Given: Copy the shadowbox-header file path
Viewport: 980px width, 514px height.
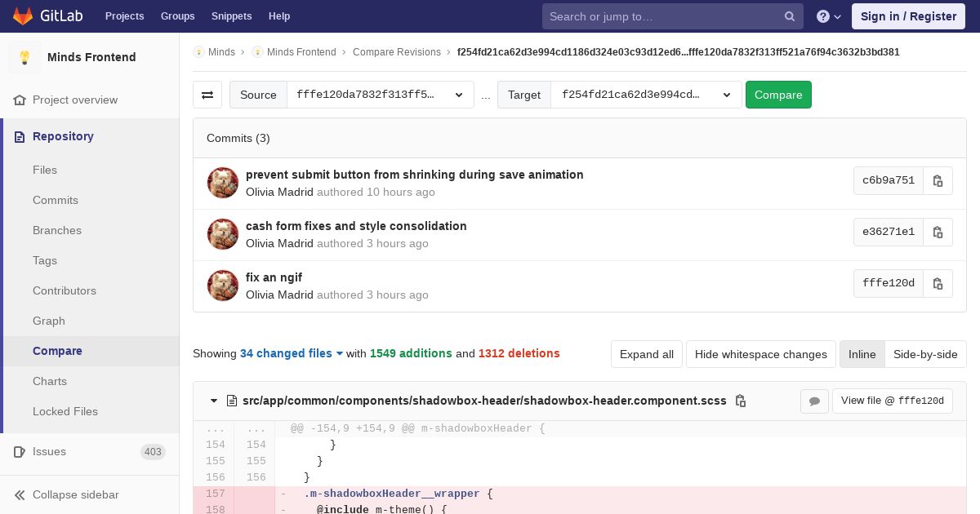Looking at the screenshot, I should click(741, 401).
